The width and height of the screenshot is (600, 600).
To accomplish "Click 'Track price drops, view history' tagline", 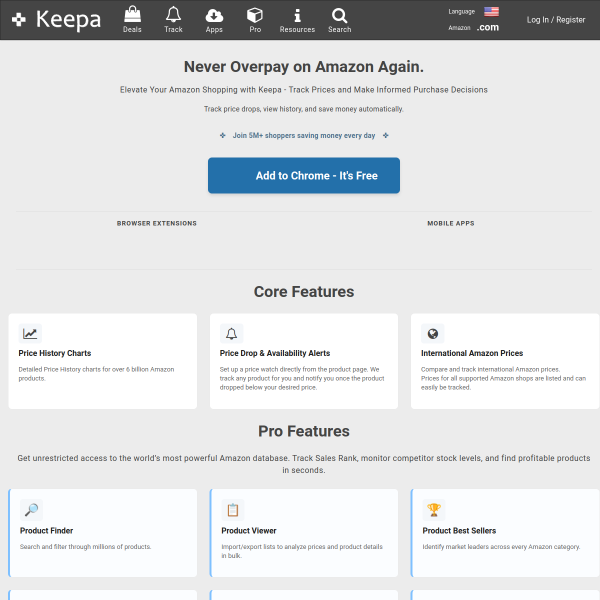I will point(304,109).
